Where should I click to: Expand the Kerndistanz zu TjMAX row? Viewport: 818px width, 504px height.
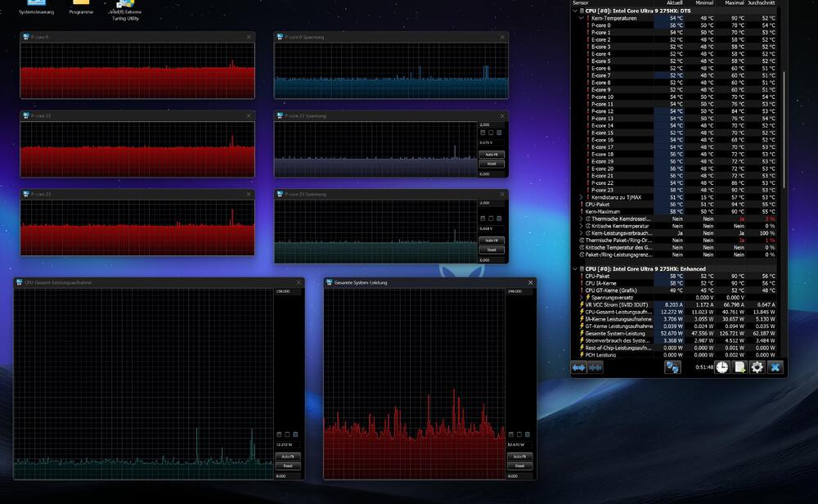pos(582,197)
